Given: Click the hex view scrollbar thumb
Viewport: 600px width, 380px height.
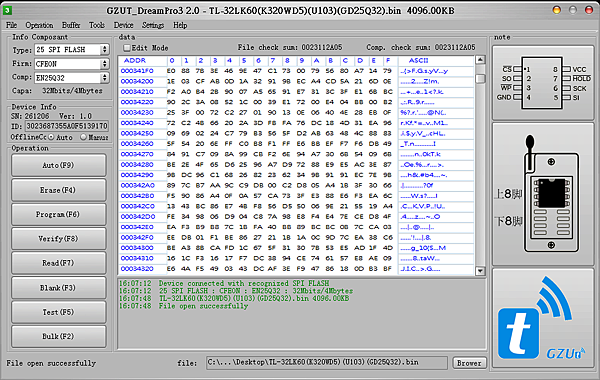Looking at the screenshot, I should (x=480, y=78).
